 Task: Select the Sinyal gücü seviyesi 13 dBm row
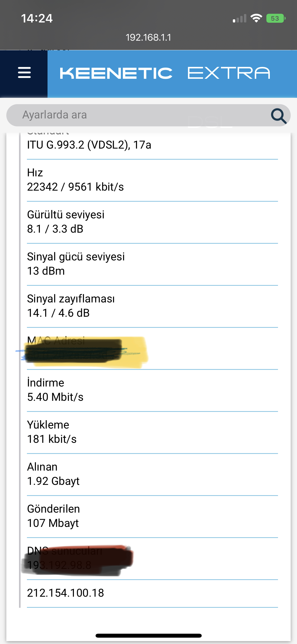coord(152,264)
